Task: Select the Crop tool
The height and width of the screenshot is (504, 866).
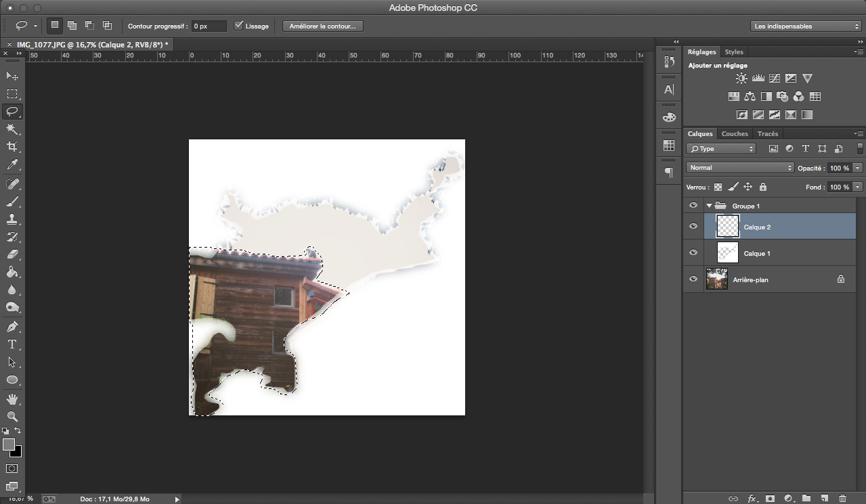Action: click(12, 147)
